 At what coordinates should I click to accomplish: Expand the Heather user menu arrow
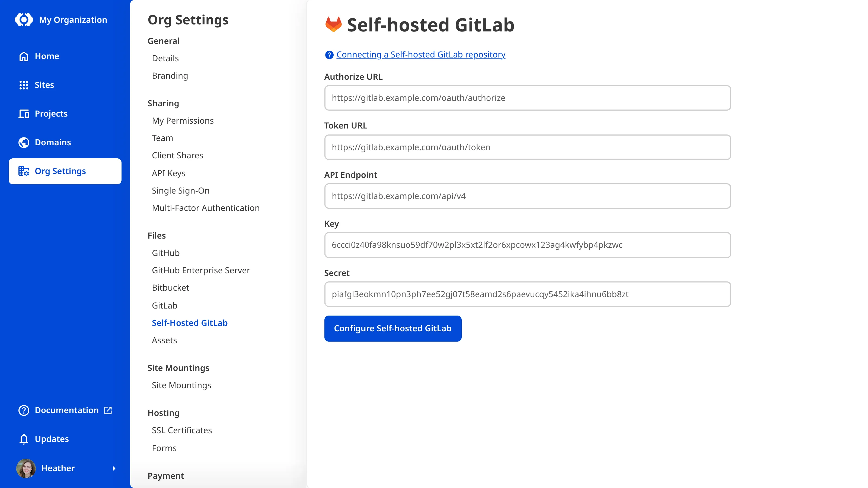tap(114, 468)
